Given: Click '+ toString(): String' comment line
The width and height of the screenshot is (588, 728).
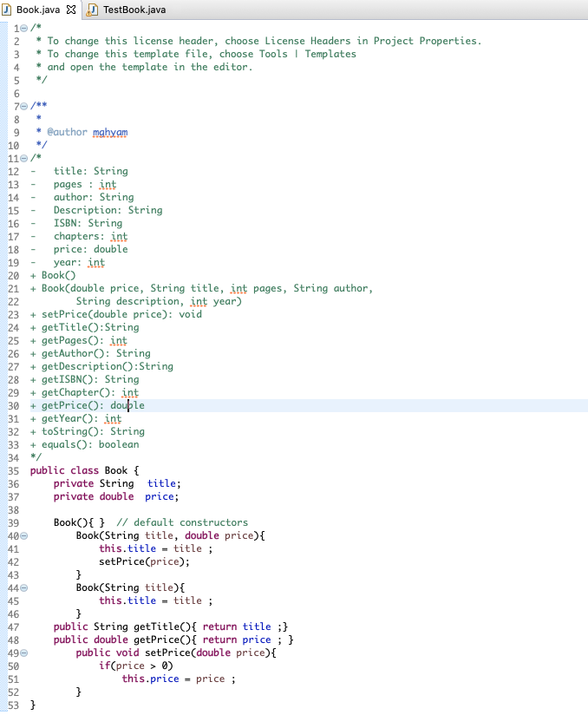Looking at the screenshot, I should [88, 431].
